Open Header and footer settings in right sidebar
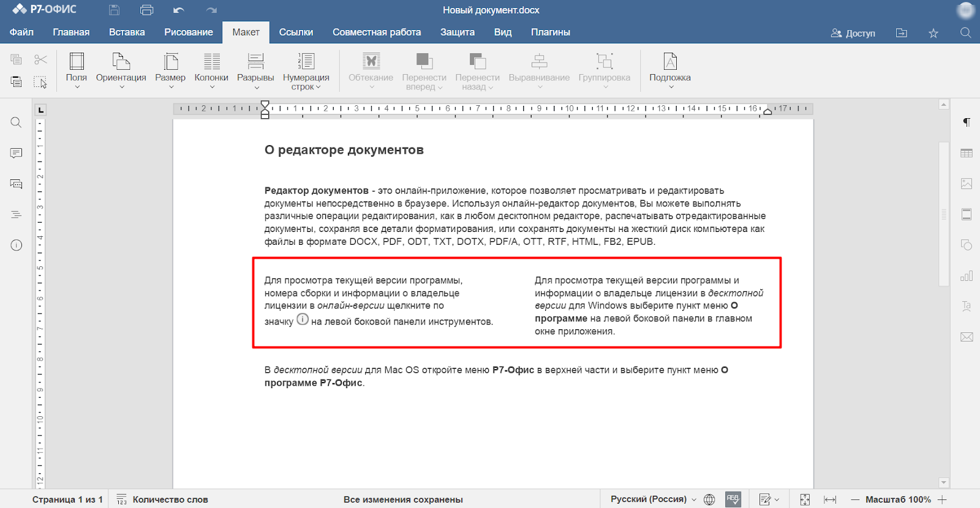Viewport: 980px width, 508px height. (x=967, y=214)
